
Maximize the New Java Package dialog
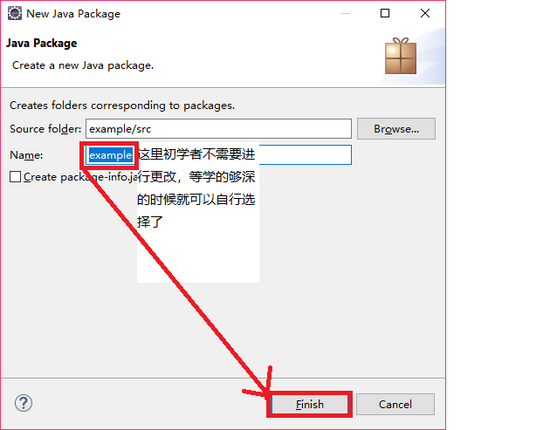[x=385, y=13]
